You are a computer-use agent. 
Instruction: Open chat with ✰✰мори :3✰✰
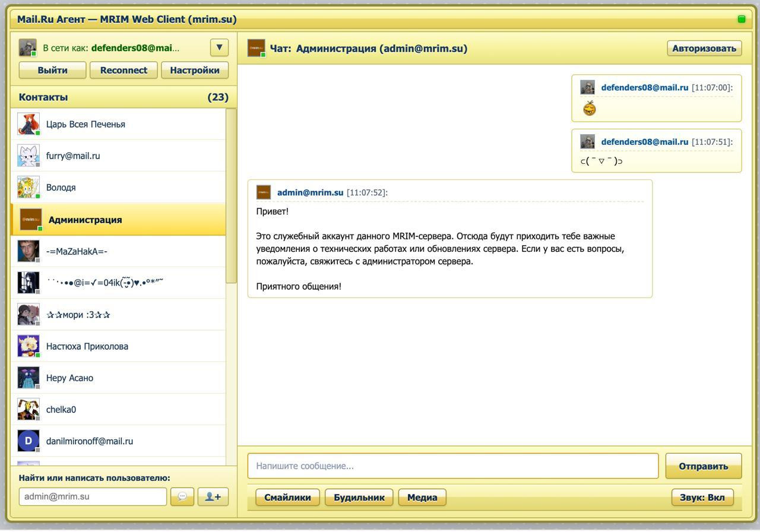pyautogui.click(x=118, y=315)
